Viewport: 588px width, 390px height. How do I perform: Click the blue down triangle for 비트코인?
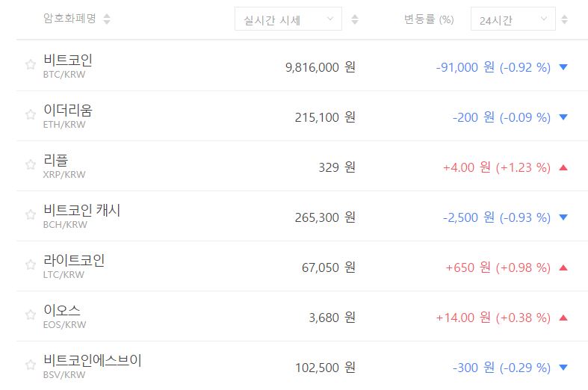563,67
